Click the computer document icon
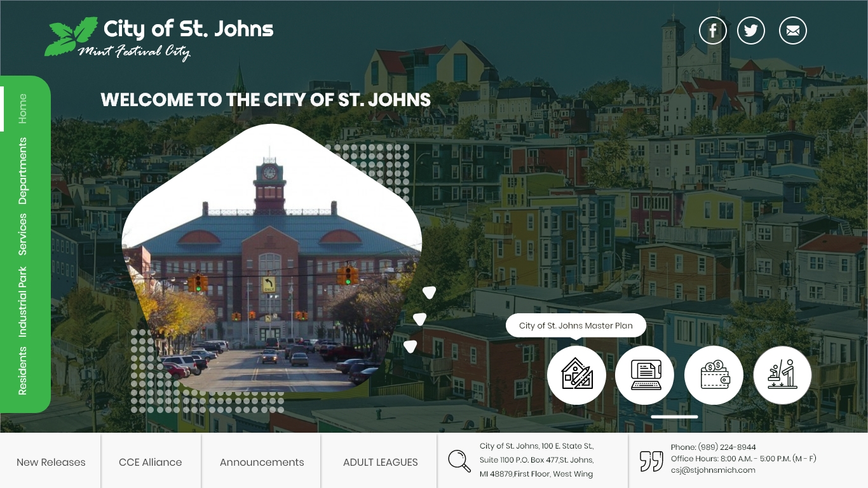 pos(644,375)
